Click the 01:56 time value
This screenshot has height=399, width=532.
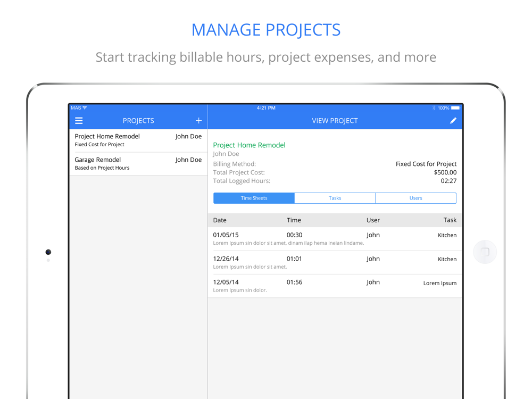click(x=294, y=282)
